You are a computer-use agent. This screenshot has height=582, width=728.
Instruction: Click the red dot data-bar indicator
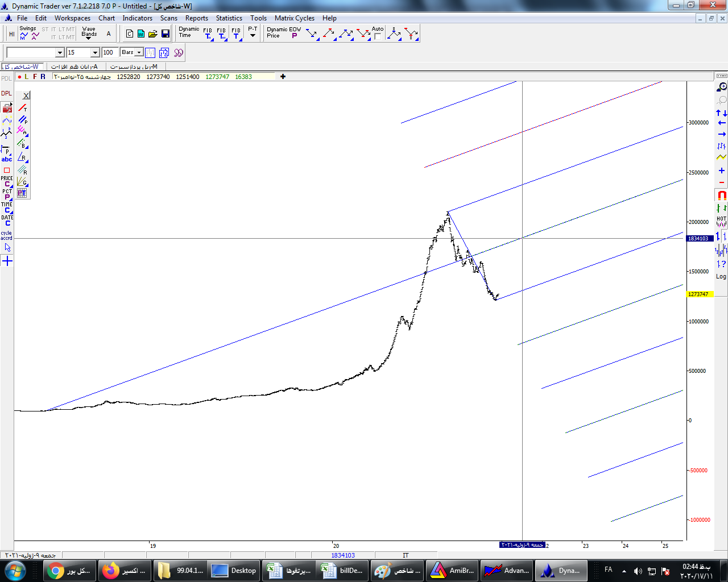point(19,77)
